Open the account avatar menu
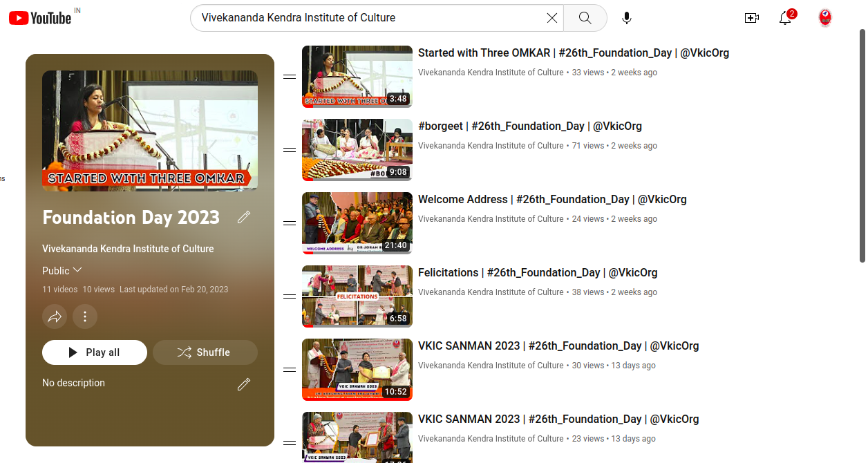Screen dimensions: 868x463 coord(824,18)
